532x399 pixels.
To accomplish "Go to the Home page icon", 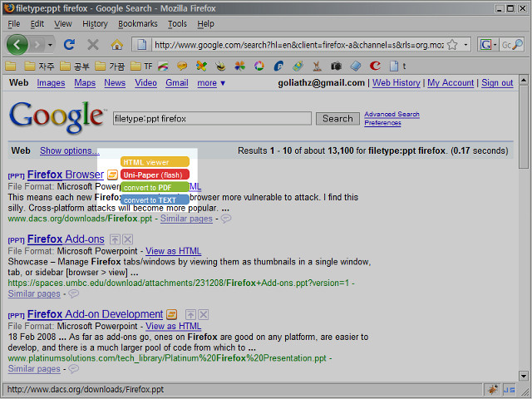I will (116, 44).
